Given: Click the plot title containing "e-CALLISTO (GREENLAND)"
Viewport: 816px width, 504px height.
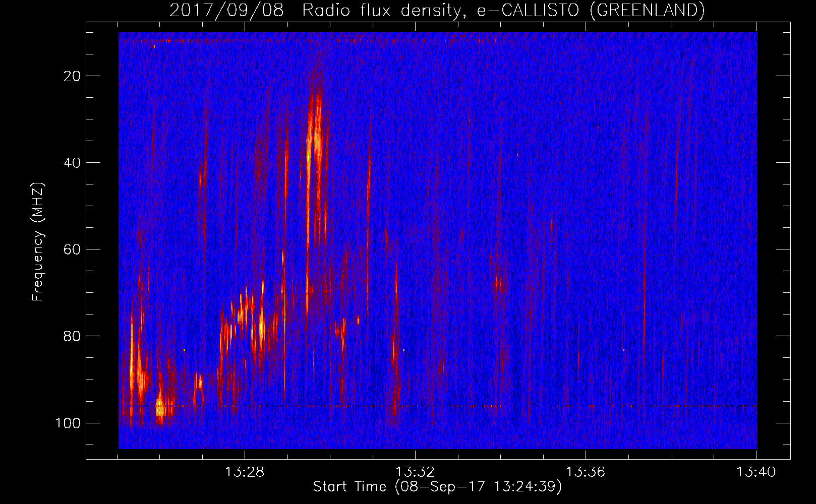Looking at the screenshot, I should (437, 11).
